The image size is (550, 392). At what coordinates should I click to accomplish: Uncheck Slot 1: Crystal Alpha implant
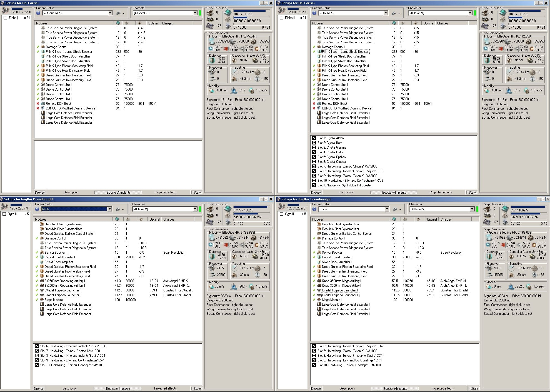point(314,138)
